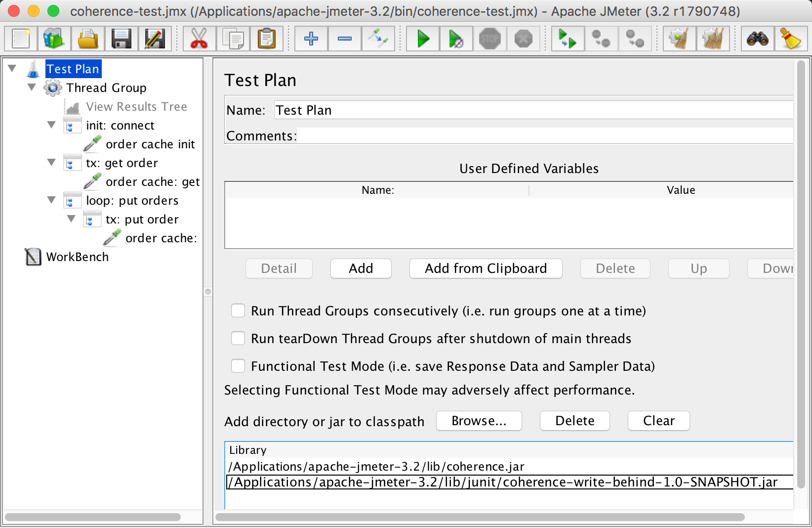Save the test plan with floppy icon

[x=122, y=39]
